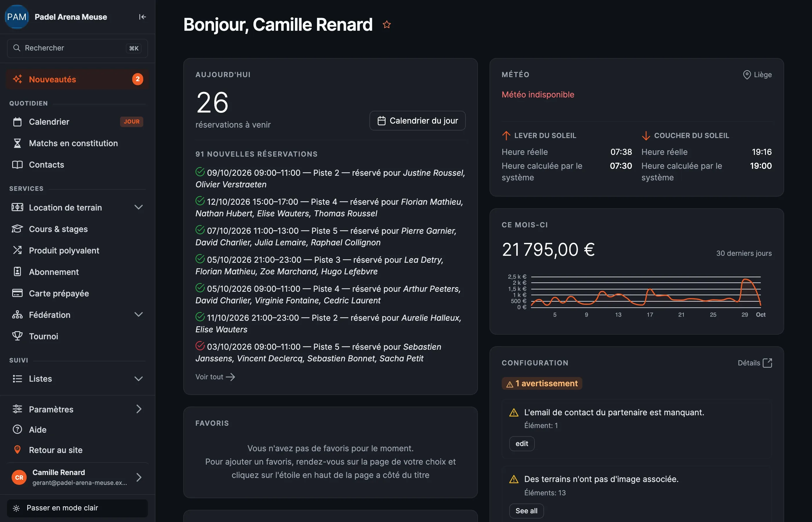Click the Retour au site map pin icon
This screenshot has width=812, height=522.
(17, 450)
